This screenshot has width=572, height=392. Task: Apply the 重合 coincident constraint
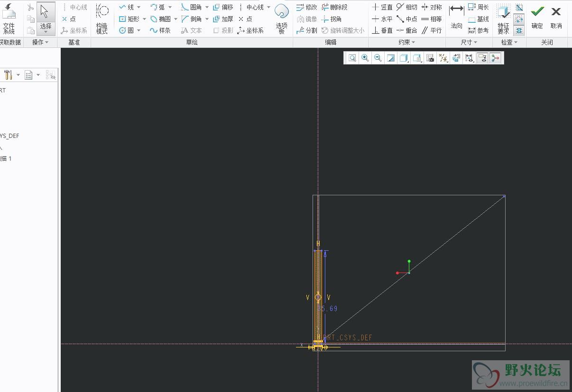click(407, 30)
